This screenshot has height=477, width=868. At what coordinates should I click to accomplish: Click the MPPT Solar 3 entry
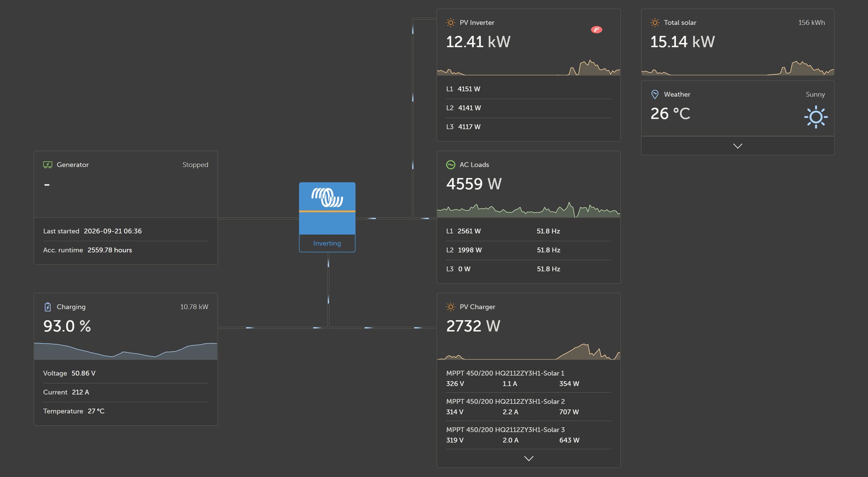click(x=529, y=435)
